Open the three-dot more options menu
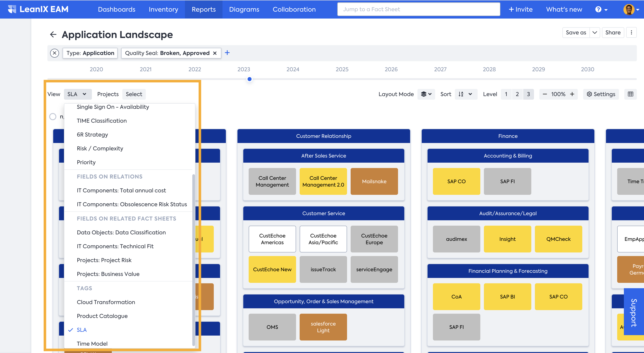This screenshot has height=353, width=644. (x=631, y=32)
